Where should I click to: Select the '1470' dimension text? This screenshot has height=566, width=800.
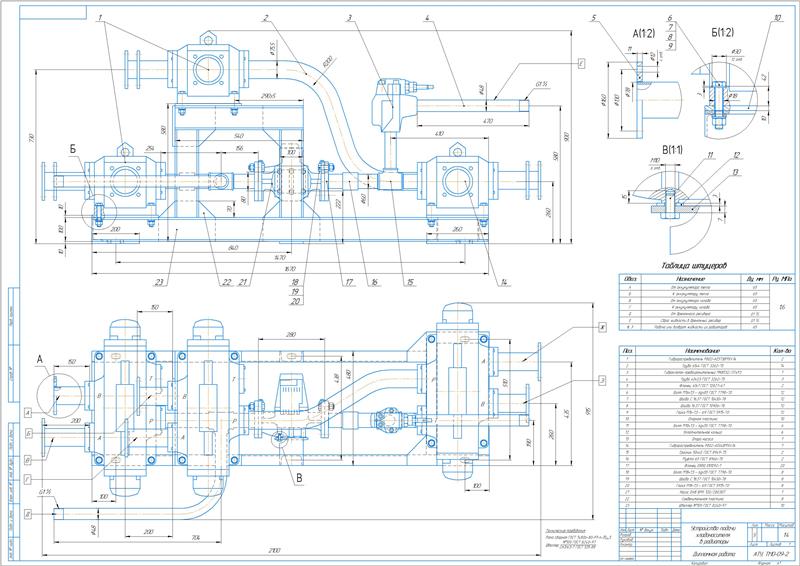point(280,258)
